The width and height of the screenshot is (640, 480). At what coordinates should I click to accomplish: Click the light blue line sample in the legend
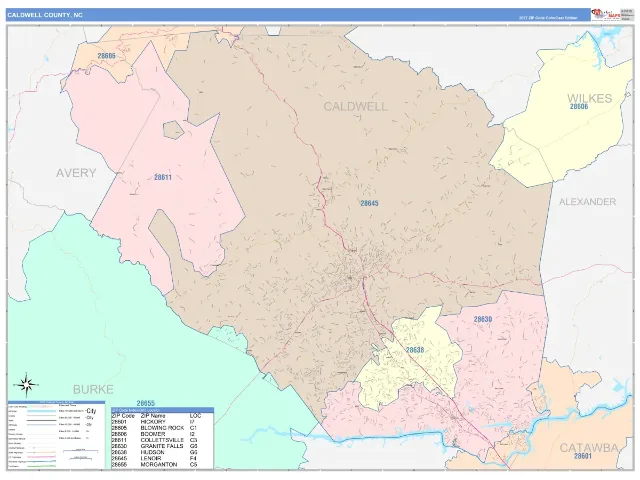click(42, 411)
